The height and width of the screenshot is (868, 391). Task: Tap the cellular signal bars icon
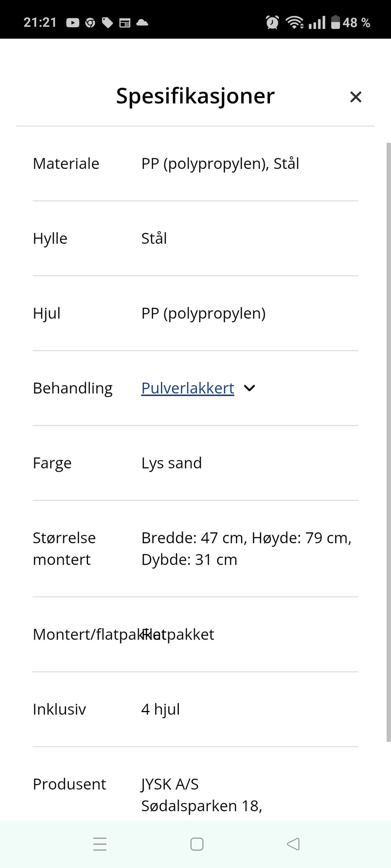[318, 22]
